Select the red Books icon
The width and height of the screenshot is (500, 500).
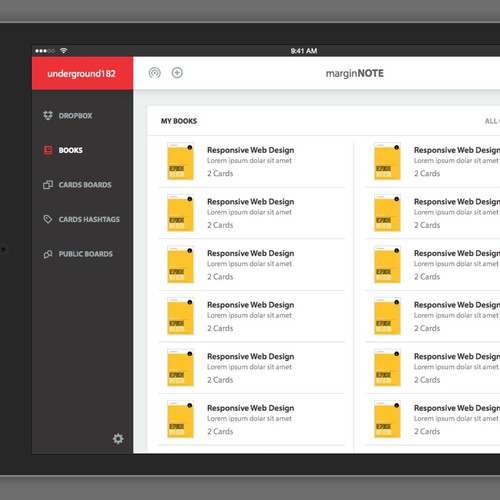coord(48,150)
